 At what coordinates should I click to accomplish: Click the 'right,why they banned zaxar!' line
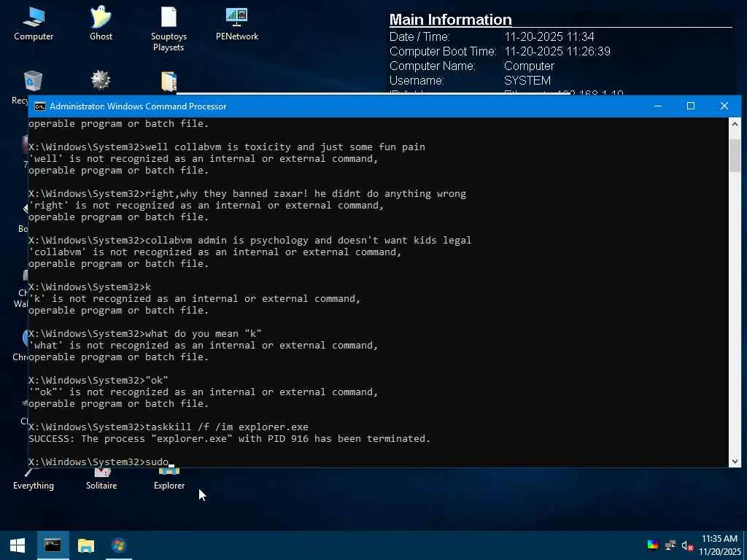tap(247, 194)
